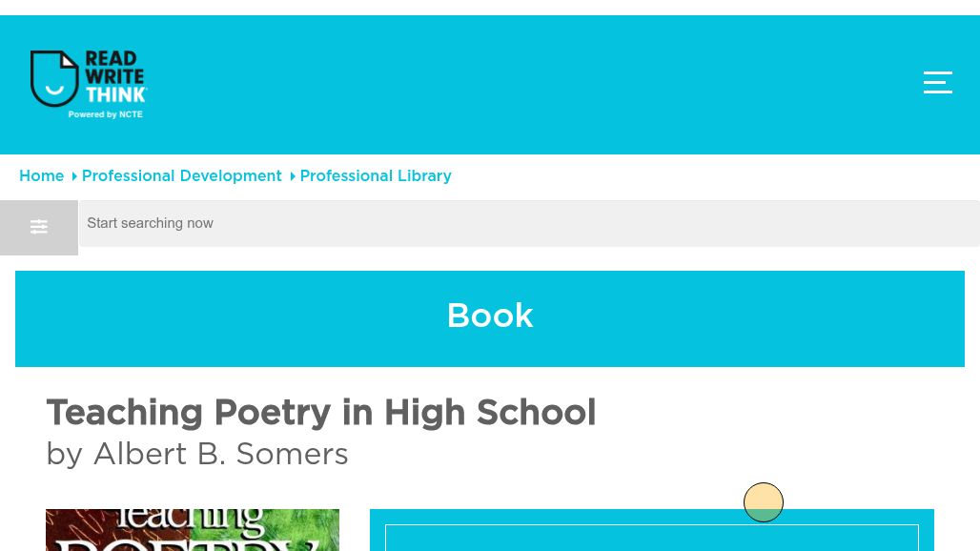Click the Powered by NCTE text
This screenshot has height=551, width=980.
tap(106, 114)
